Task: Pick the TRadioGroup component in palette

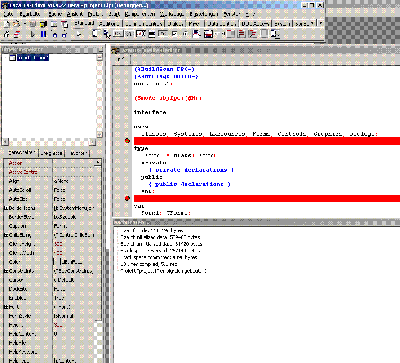Action: coord(242,33)
